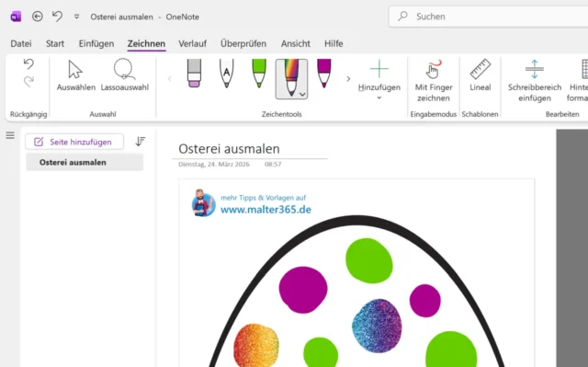Click the OneNote app logo icon
Screen dimensions: 588x367
pos(16,17)
